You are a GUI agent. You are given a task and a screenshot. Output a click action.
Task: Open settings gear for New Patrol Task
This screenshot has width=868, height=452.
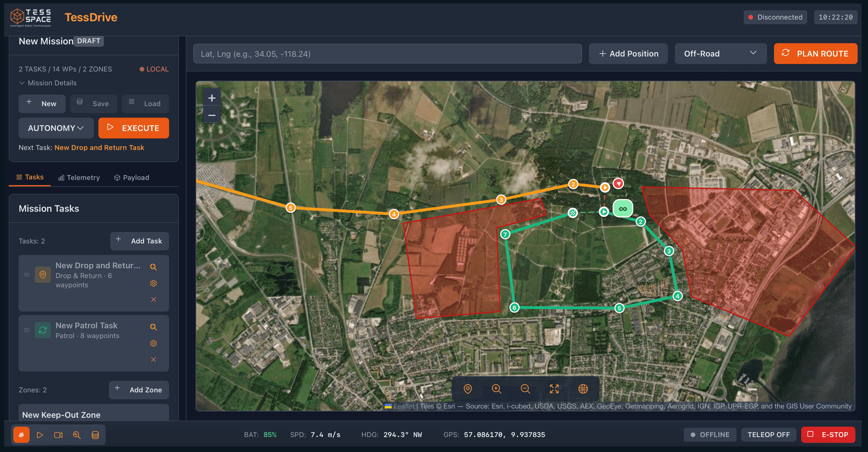click(153, 343)
